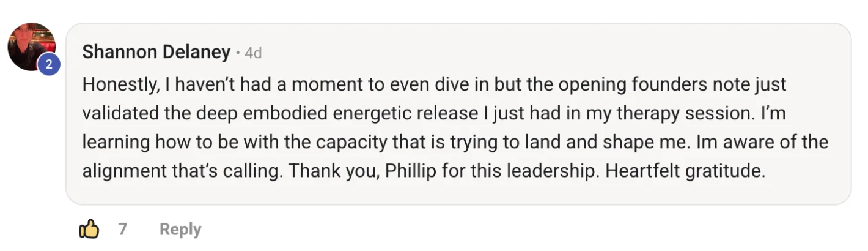Click the word "Honestly" starting the comment
The height and width of the screenshot is (251, 868).
pyautogui.click(x=120, y=84)
